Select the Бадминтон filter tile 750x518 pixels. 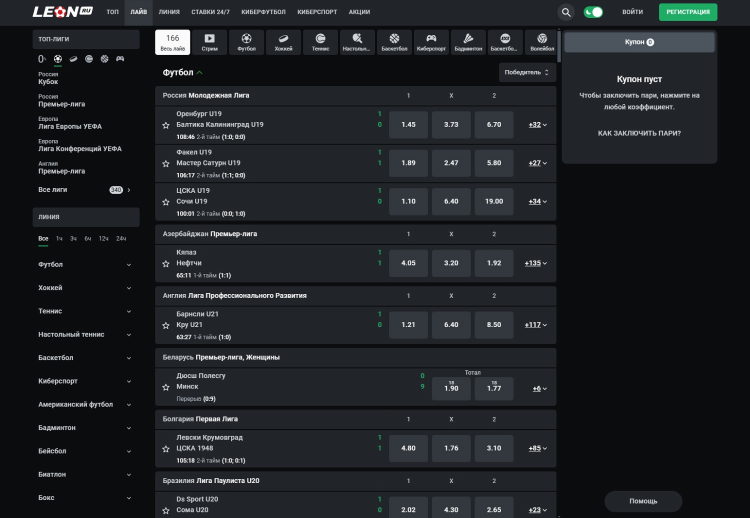[468, 42]
